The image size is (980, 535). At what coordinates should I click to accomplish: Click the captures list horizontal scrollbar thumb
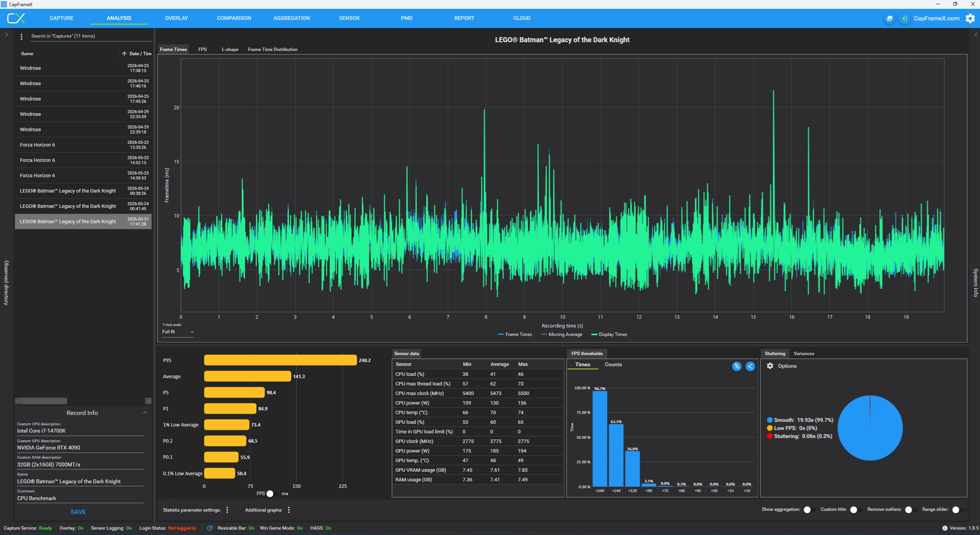pyautogui.click(x=41, y=401)
